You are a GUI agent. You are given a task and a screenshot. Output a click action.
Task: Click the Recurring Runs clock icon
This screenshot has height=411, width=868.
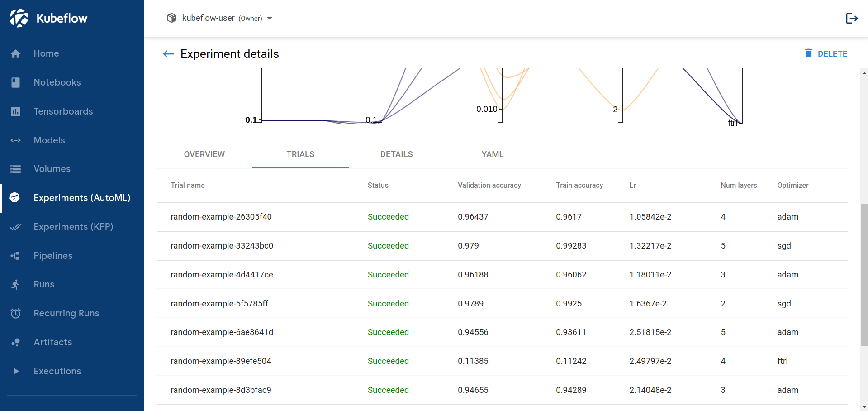[16, 313]
